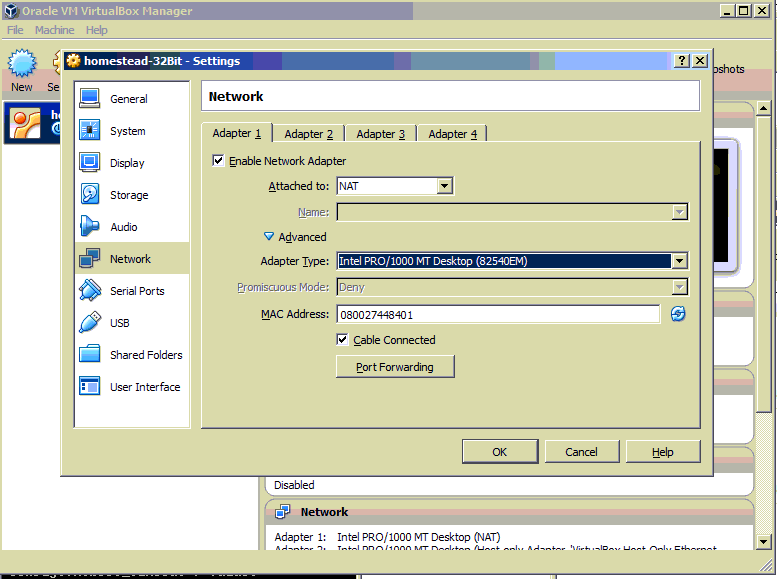Select the Shared Folders label

click(x=146, y=355)
